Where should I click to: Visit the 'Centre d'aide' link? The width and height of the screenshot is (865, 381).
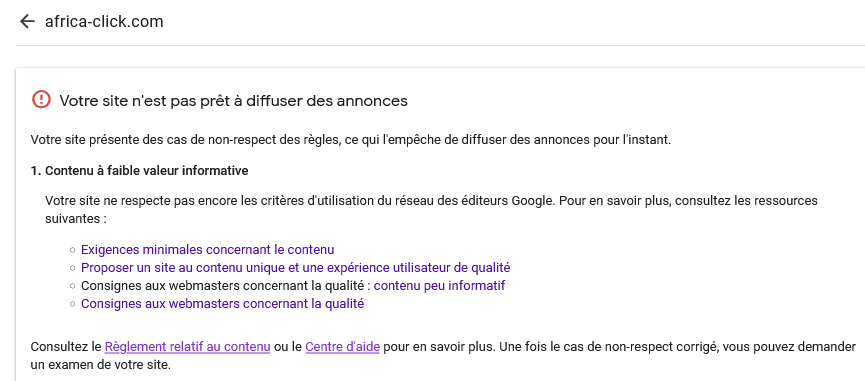coord(342,347)
